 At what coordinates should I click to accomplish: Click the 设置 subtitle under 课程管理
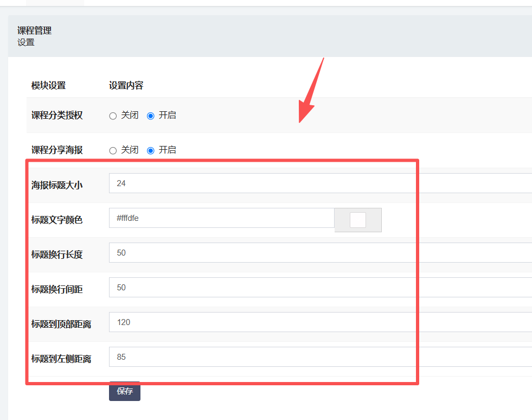(25, 42)
